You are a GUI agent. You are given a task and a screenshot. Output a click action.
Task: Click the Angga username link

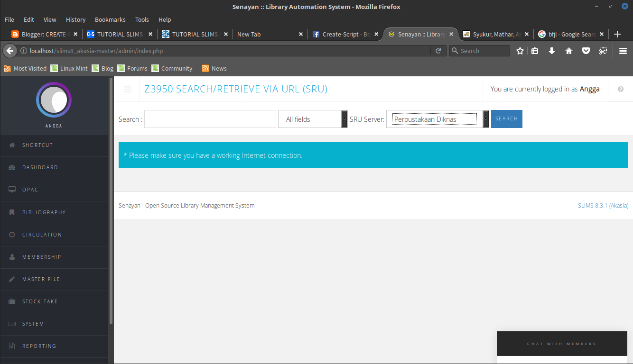click(x=589, y=89)
